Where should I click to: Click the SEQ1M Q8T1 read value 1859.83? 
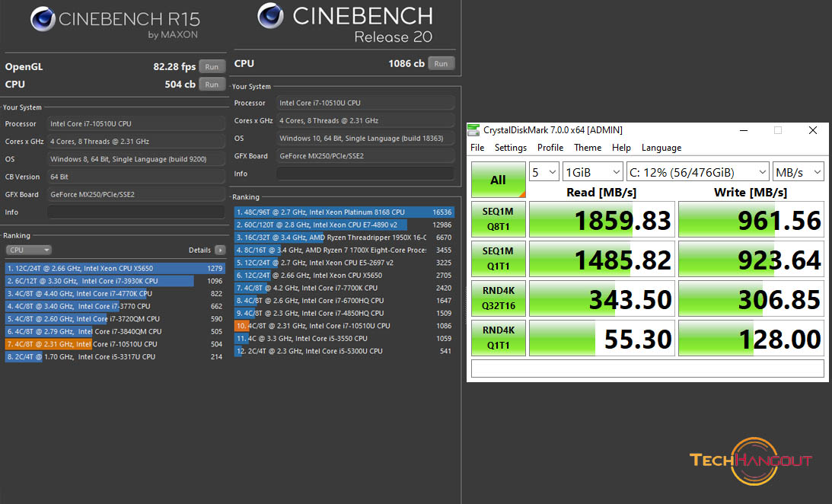tap(601, 219)
